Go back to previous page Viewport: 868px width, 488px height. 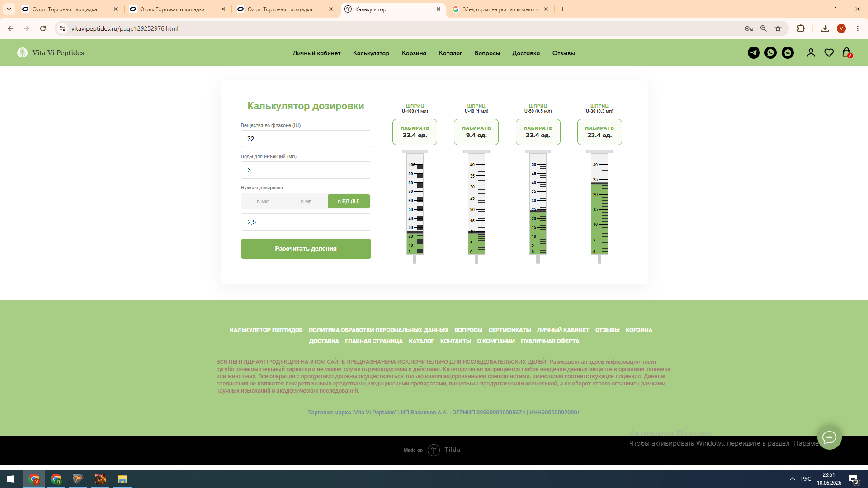coord(10,28)
